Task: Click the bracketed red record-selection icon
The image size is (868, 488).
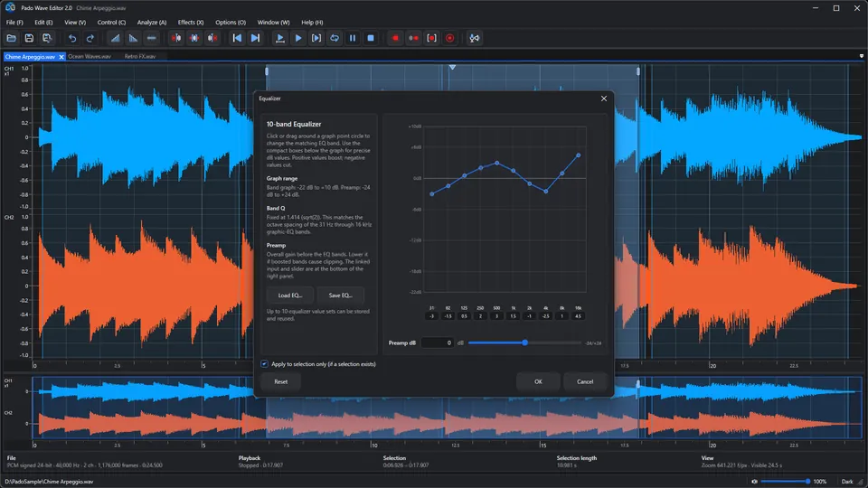Action: coord(432,38)
